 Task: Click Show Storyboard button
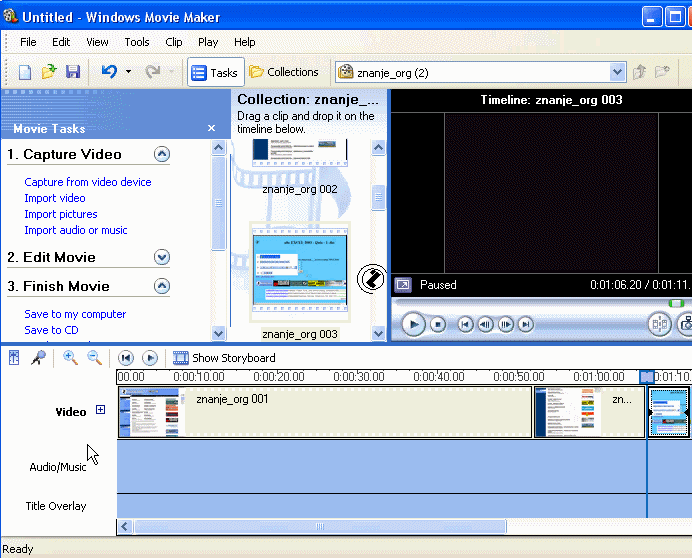tap(224, 358)
